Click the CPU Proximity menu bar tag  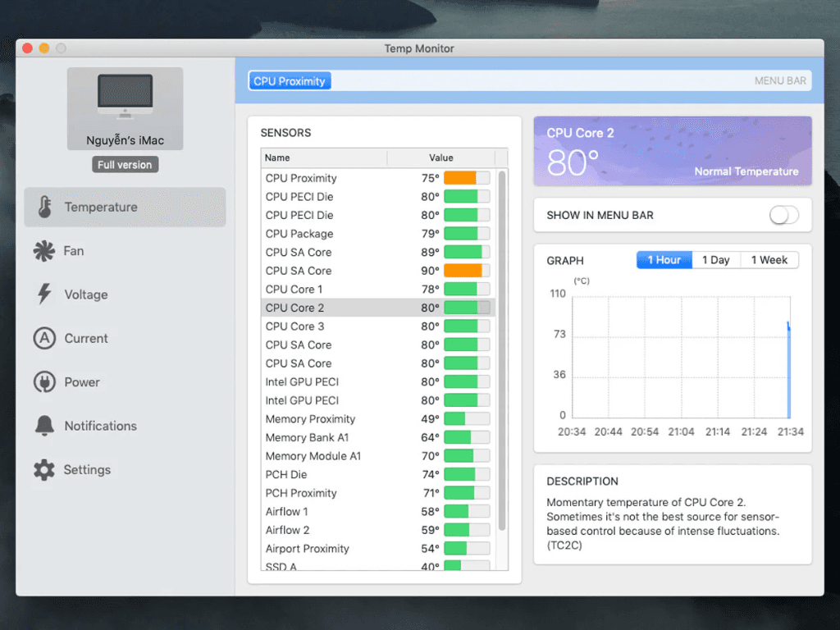pos(290,81)
